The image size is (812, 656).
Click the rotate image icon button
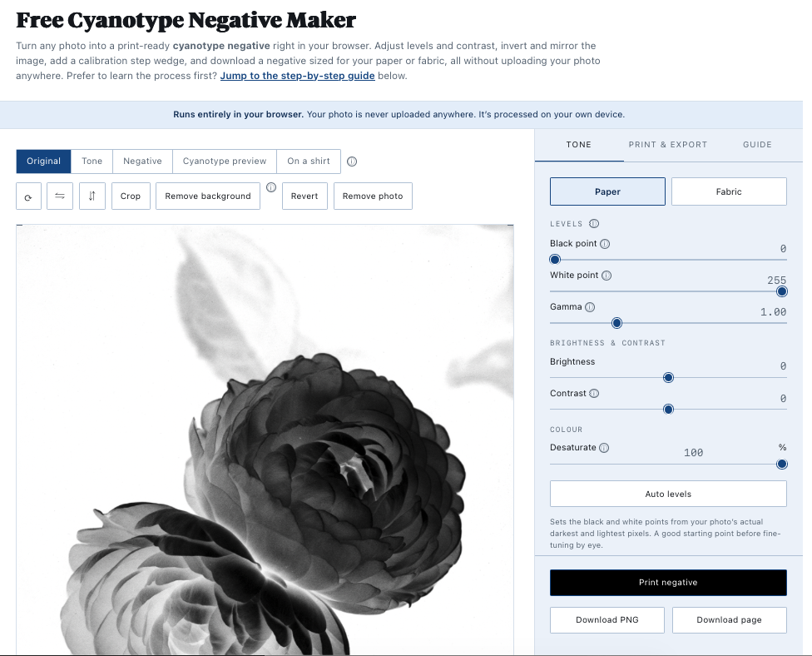point(28,196)
